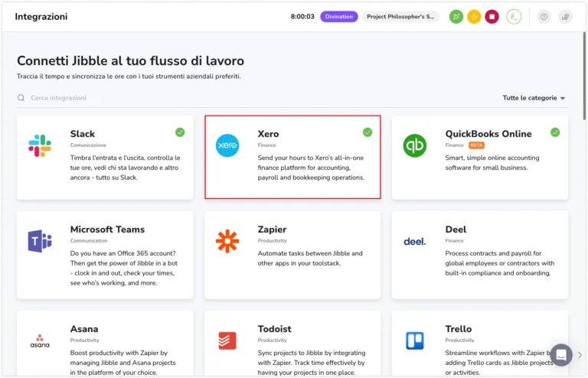Click the search magnifier icon
Image resolution: width=588 pixels, height=378 pixels.
(21, 98)
